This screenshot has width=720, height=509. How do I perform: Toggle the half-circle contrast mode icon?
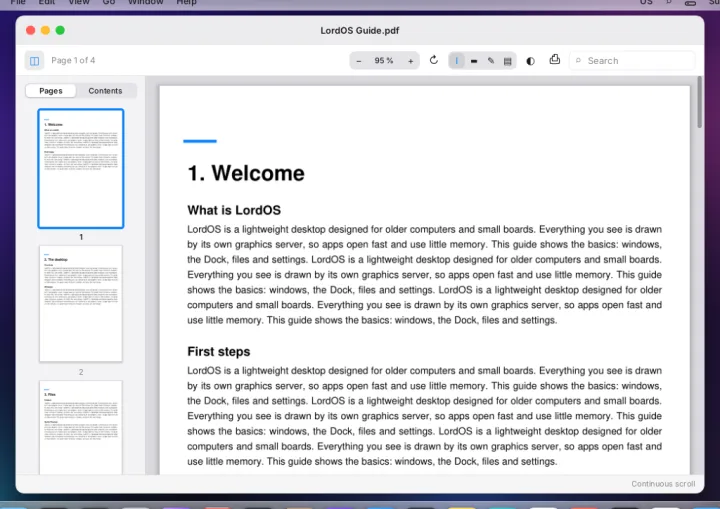(x=530, y=61)
